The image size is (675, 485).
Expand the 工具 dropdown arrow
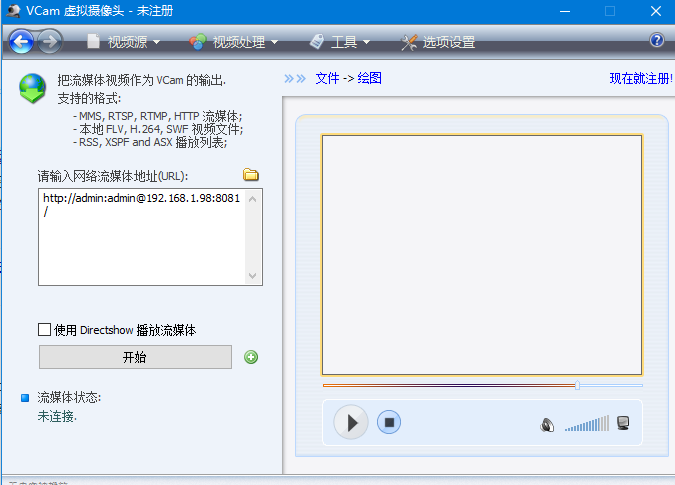[x=366, y=42]
